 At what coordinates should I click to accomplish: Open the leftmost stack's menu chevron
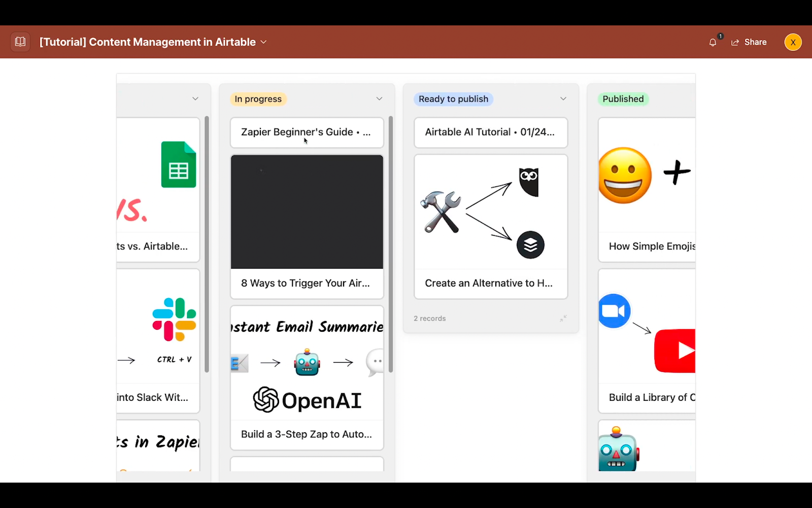click(195, 99)
